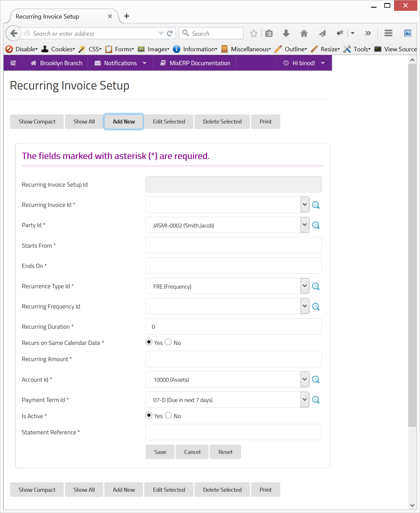
Task: Open the bookmarks list icon
Action: click(x=269, y=33)
